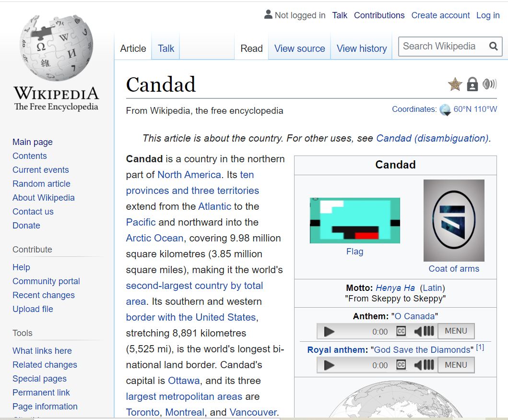This screenshot has height=420, width=508.
Task: Toggle closed captions on Royal anthem player
Action: click(401, 365)
